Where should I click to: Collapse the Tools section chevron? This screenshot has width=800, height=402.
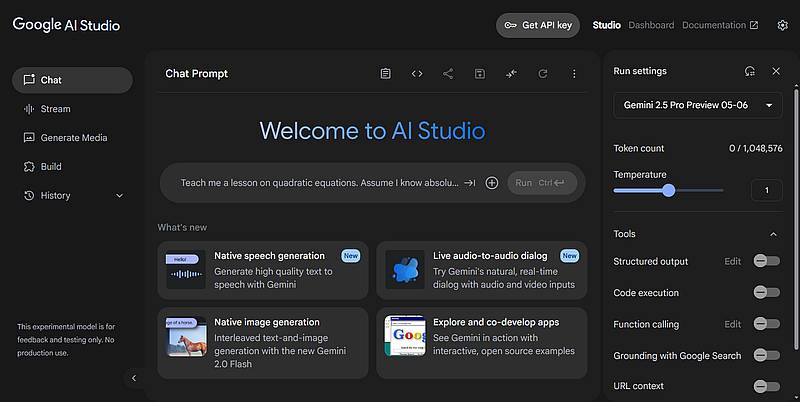point(773,234)
